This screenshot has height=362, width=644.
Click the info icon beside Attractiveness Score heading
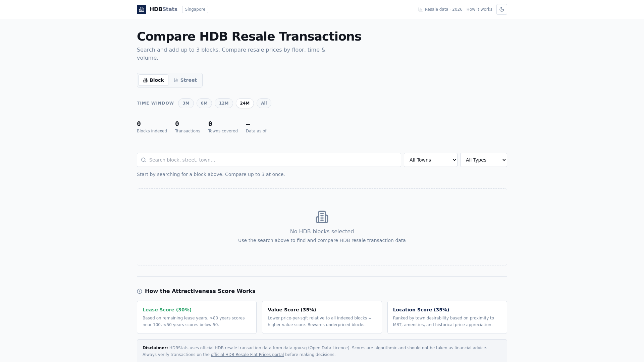point(140,291)
